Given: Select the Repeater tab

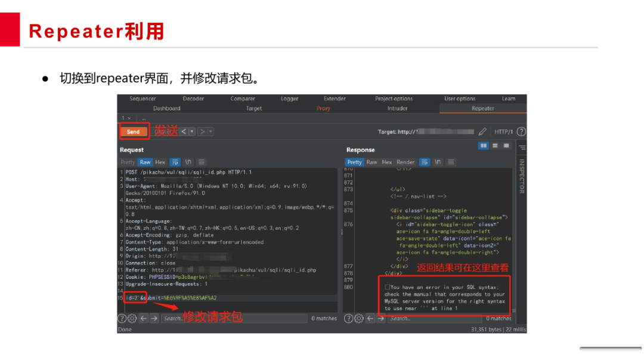Looking at the screenshot, I should click(483, 109).
